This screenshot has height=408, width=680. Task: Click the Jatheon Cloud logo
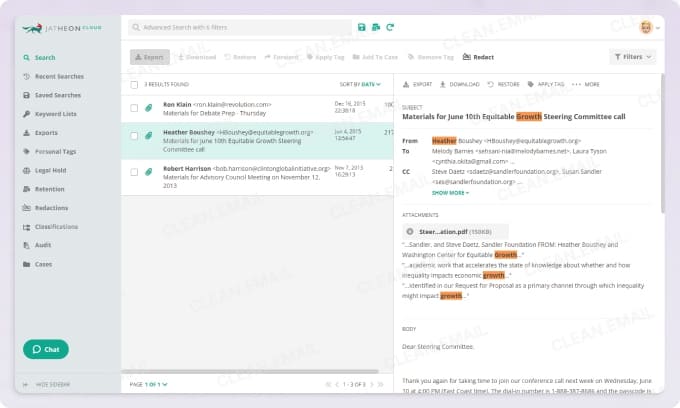(62, 28)
